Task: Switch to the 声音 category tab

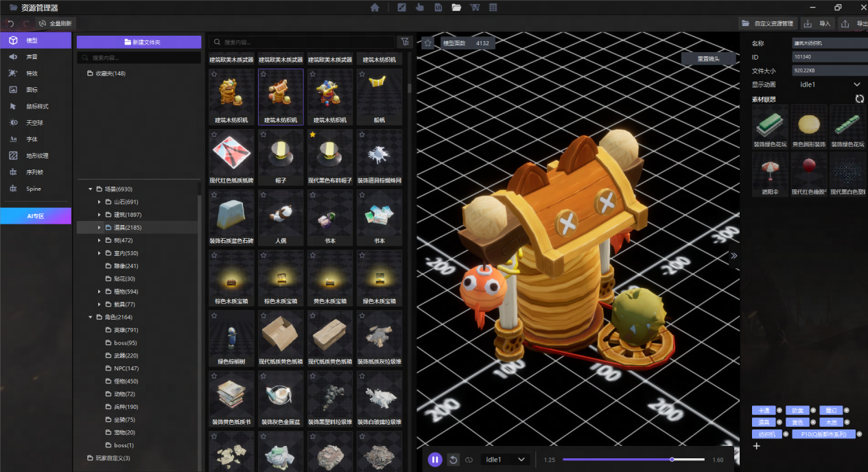Action: tap(32, 57)
